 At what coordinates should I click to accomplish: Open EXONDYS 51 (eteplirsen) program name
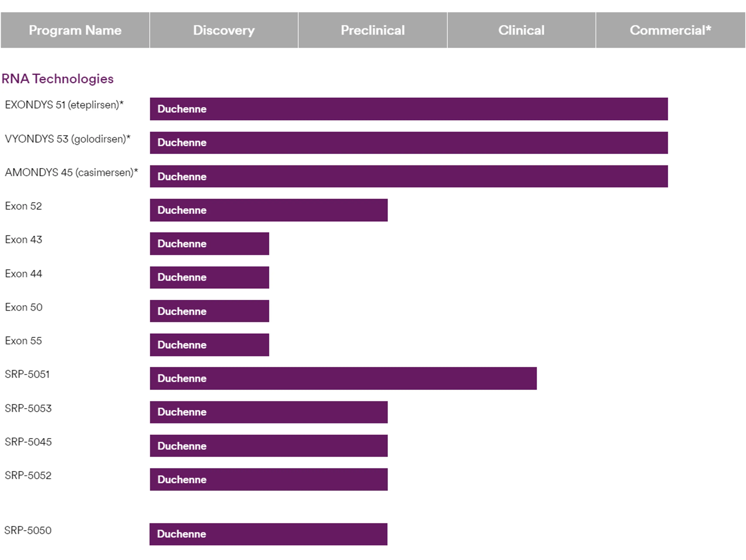[64, 105]
